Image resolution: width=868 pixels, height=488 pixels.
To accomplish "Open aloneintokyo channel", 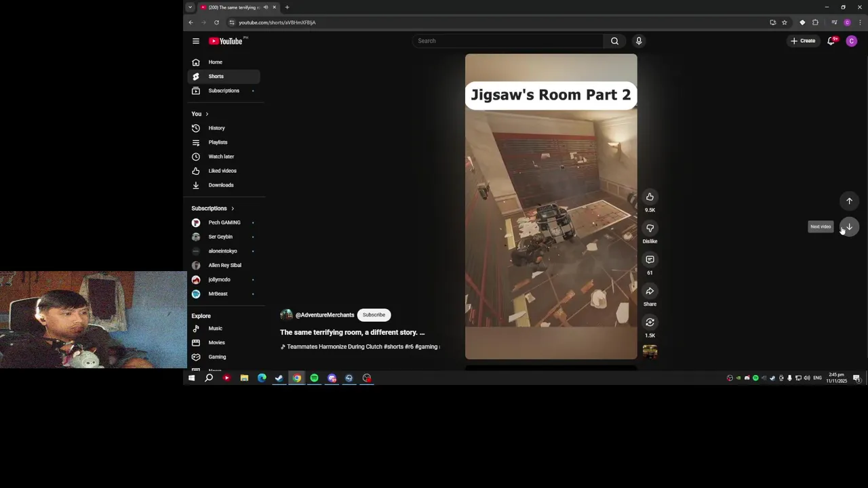I will (x=223, y=251).
